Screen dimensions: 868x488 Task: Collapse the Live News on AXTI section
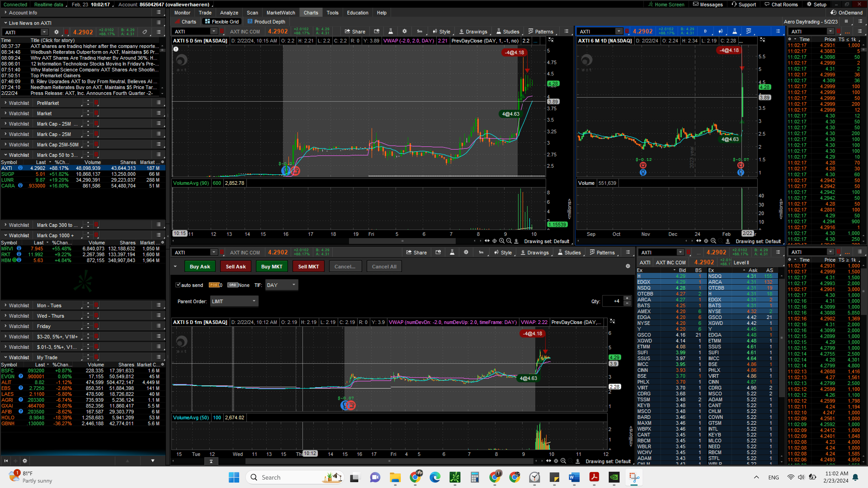pyautogui.click(x=5, y=23)
